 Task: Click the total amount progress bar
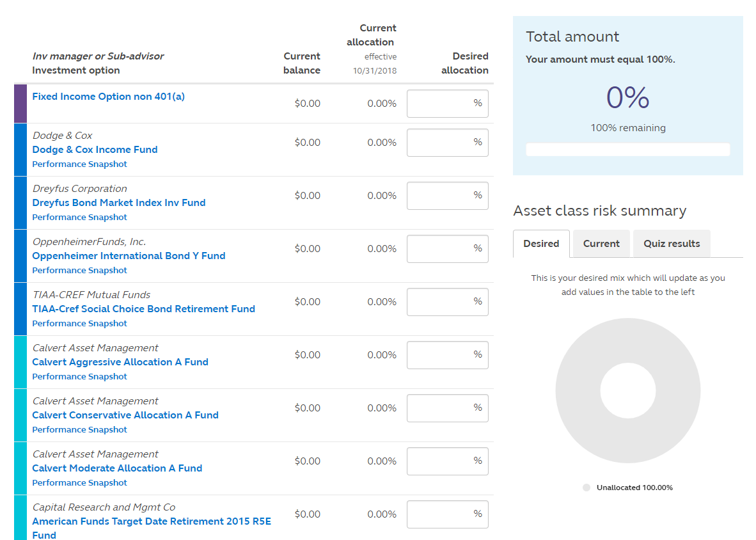(627, 150)
